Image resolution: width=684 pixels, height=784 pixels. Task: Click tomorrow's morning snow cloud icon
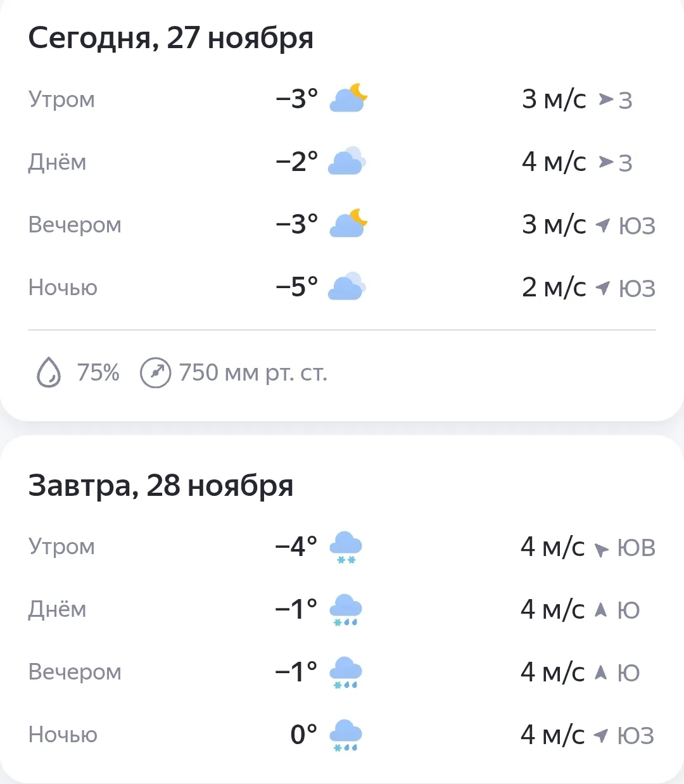coord(346,547)
